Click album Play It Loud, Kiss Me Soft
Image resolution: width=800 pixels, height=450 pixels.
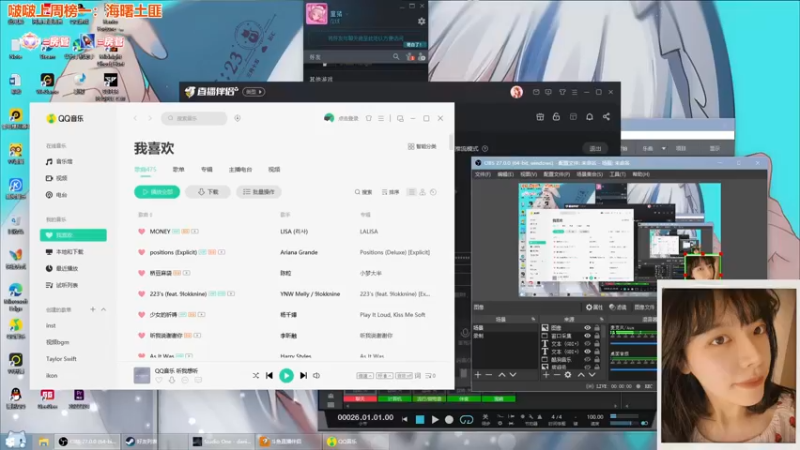coord(392,315)
